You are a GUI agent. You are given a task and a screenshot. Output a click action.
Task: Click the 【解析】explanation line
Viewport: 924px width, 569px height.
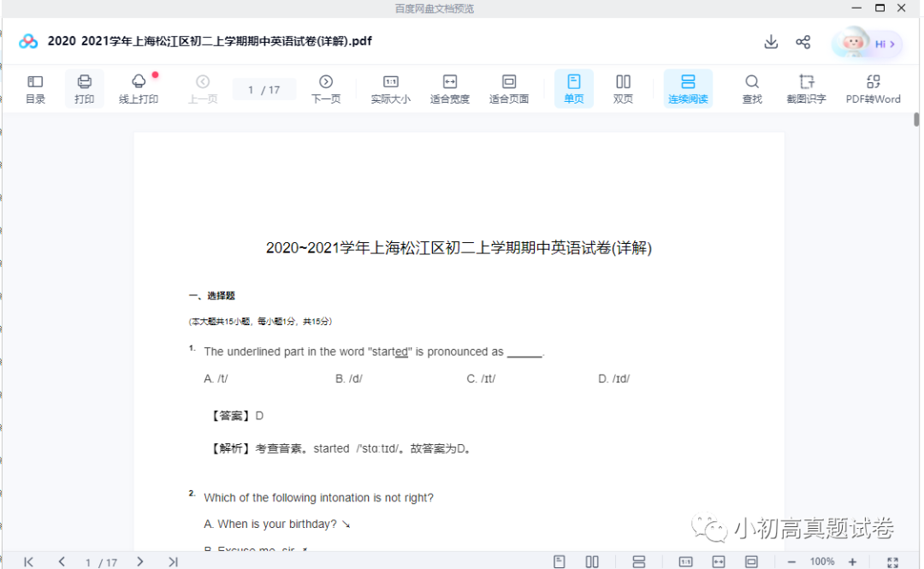pos(341,448)
